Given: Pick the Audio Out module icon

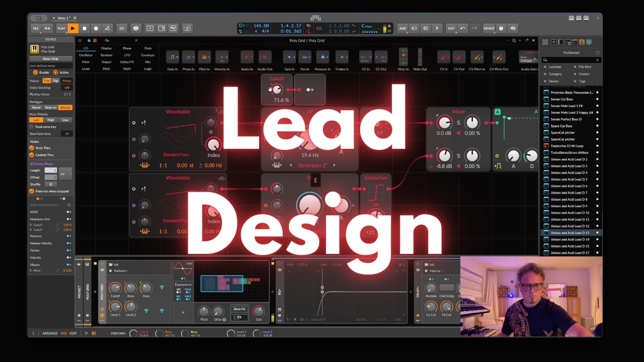Looking at the screenshot, I should pyautogui.click(x=265, y=57).
